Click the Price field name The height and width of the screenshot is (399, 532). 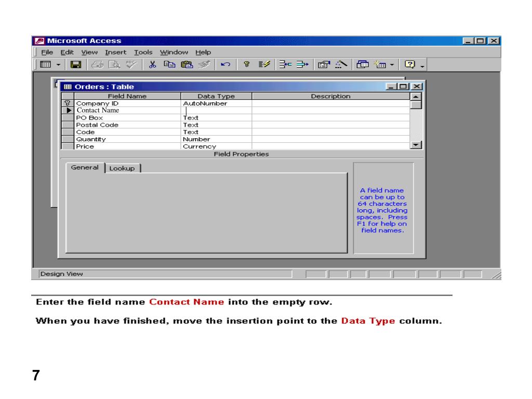[x=85, y=146]
